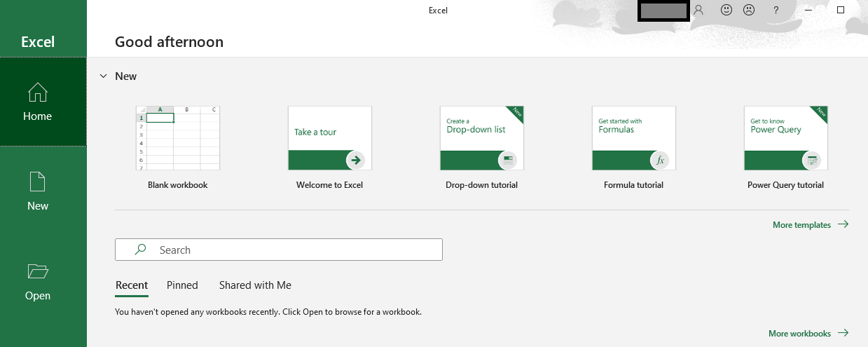Click the 'You haven't opened any workbooks' message
Screen dimensions: 868x347
pos(268,311)
